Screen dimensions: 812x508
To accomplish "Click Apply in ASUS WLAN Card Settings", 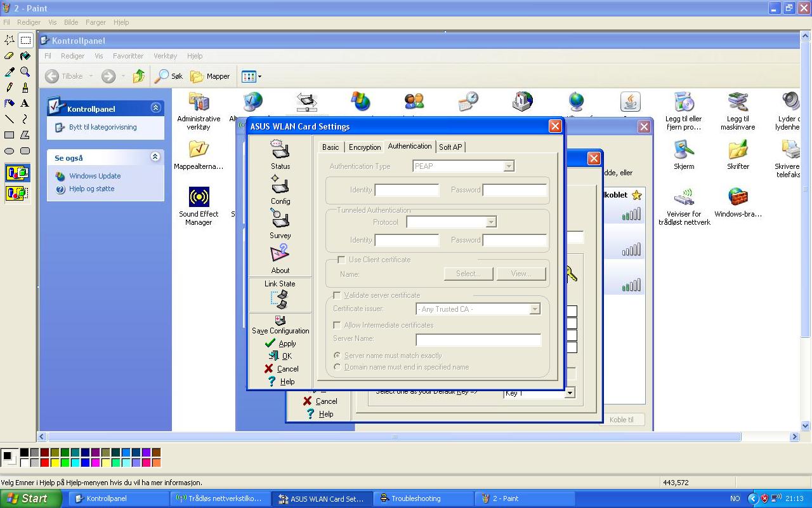I will (280, 344).
